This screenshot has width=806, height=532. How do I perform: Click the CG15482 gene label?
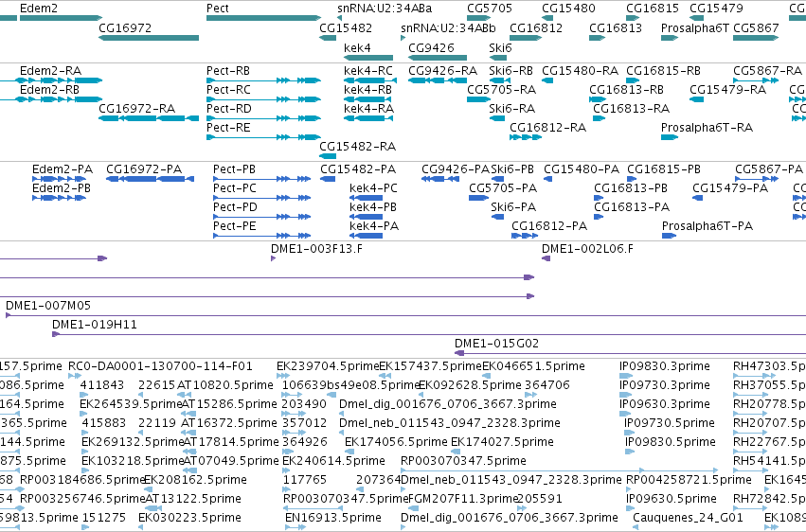(x=346, y=27)
